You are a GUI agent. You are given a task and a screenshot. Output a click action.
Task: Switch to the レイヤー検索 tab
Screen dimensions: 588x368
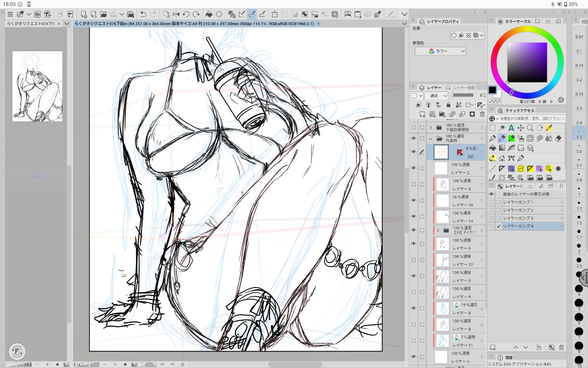click(x=461, y=88)
